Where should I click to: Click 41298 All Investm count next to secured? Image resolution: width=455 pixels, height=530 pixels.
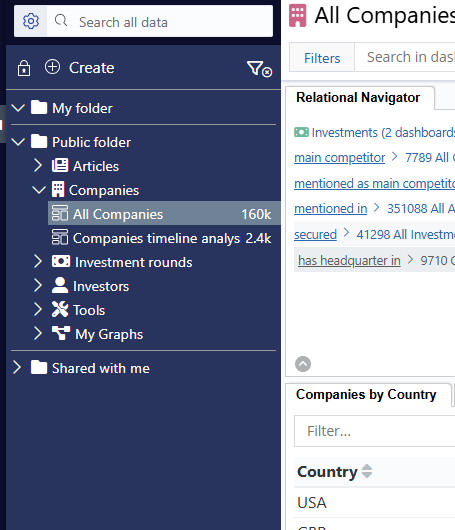[406, 235]
